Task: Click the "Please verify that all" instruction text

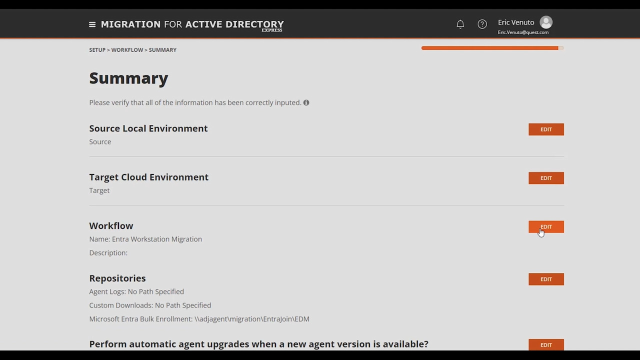Action: pos(195,102)
